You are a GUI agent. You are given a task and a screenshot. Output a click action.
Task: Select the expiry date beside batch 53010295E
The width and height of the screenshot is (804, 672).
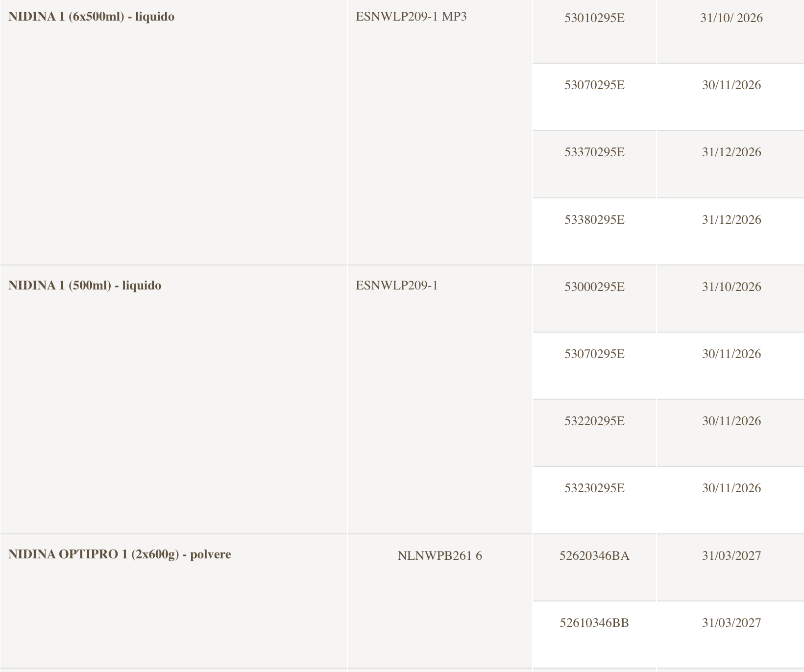(x=731, y=18)
